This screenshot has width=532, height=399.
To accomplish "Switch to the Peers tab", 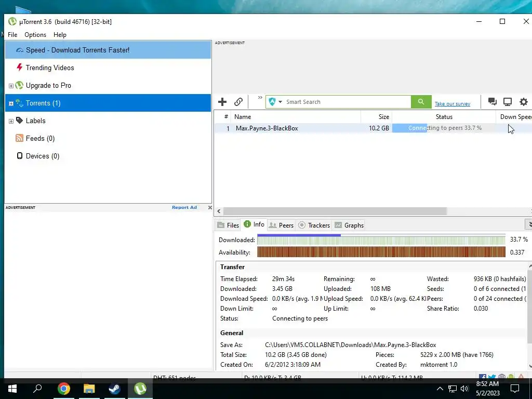I will tap(281, 225).
